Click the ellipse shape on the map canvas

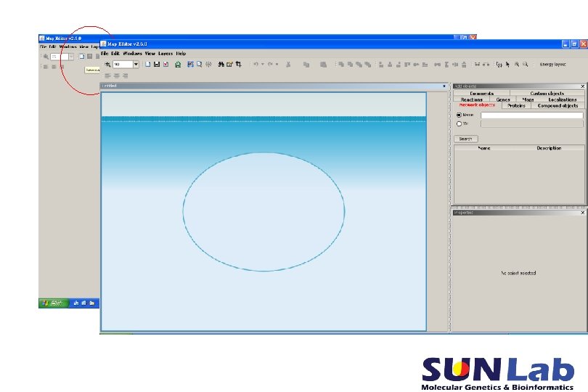point(264,211)
